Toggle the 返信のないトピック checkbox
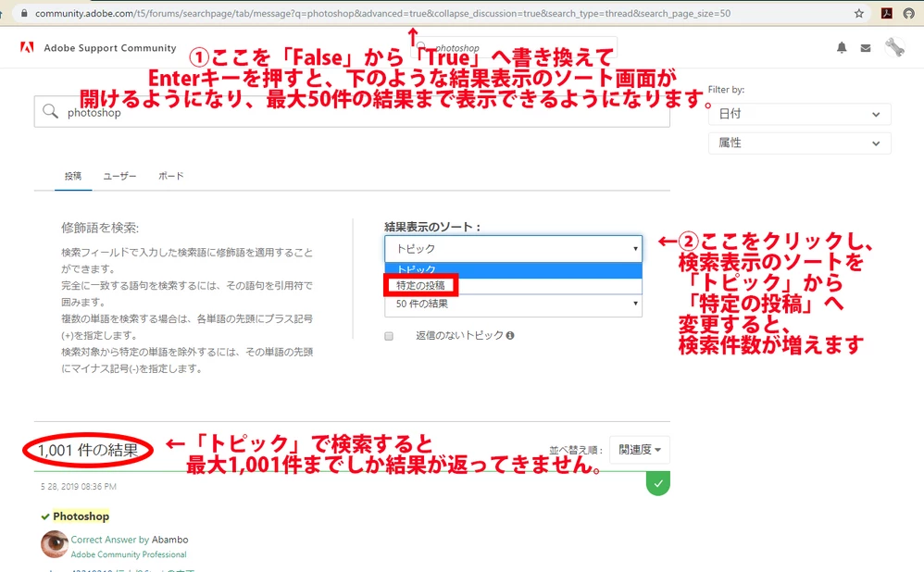This screenshot has height=572, width=924. [388, 336]
